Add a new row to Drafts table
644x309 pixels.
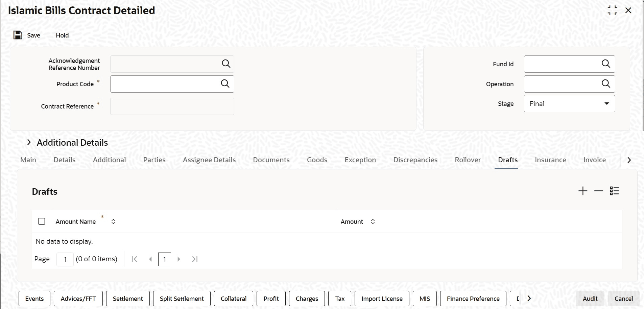(x=583, y=191)
